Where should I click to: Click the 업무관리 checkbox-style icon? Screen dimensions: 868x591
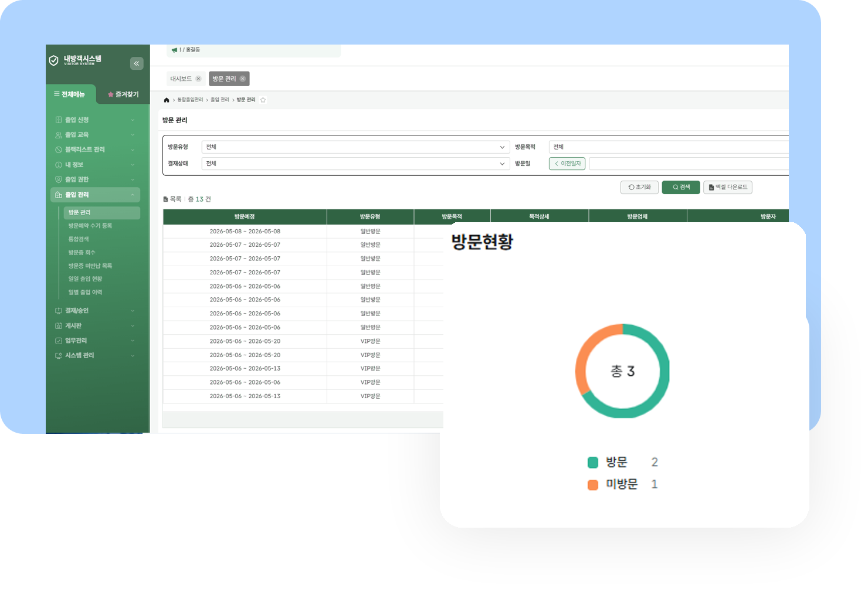click(58, 341)
